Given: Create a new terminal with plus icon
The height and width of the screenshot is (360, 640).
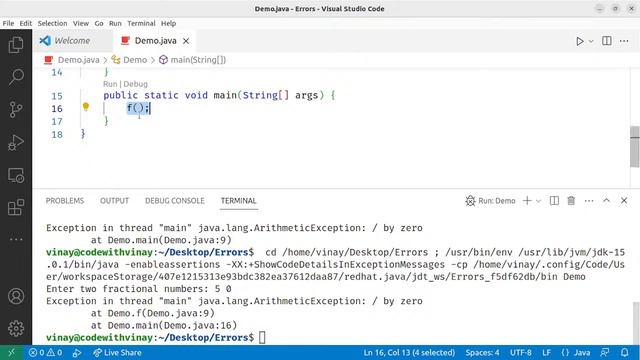Looking at the screenshot, I should coord(527,201).
